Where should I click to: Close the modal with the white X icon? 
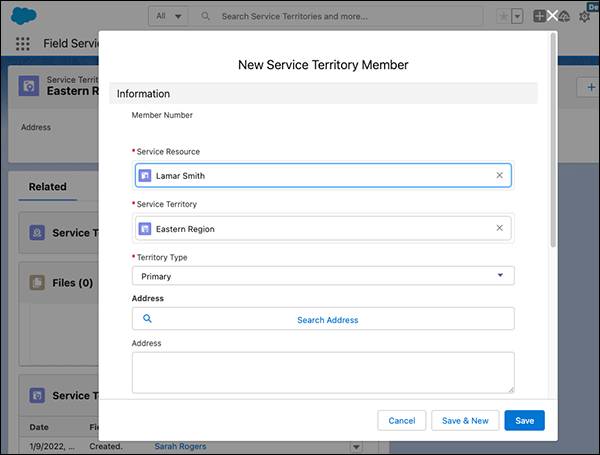(552, 16)
